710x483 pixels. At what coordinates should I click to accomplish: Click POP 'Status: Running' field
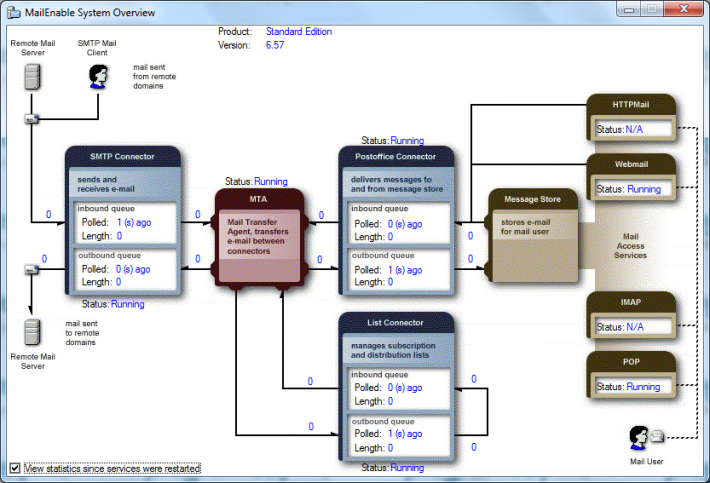[x=633, y=386]
